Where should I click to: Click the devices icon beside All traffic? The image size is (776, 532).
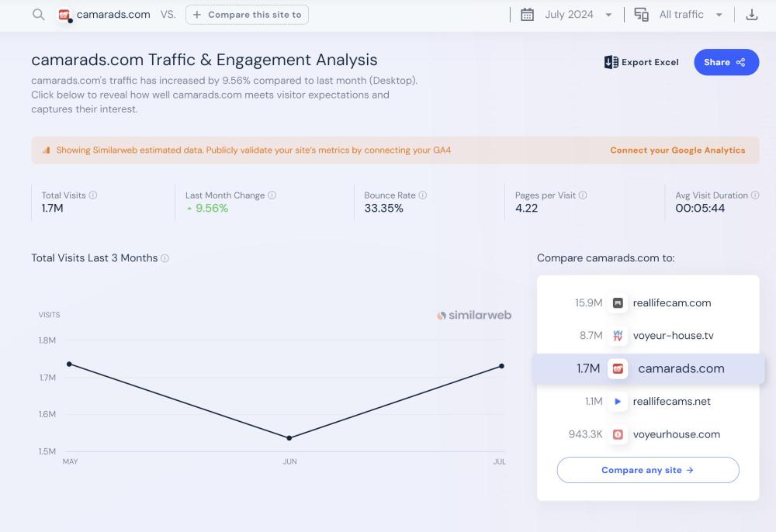tap(642, 15)
